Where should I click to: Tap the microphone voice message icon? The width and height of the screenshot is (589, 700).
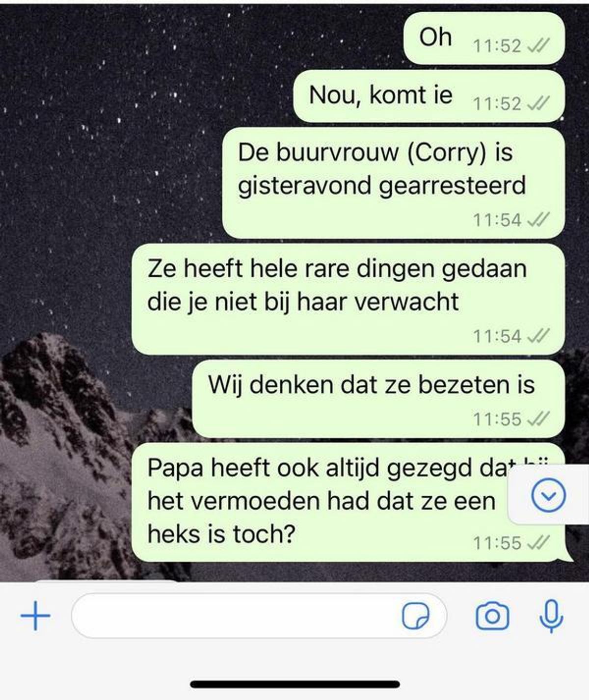click(551, 616)
